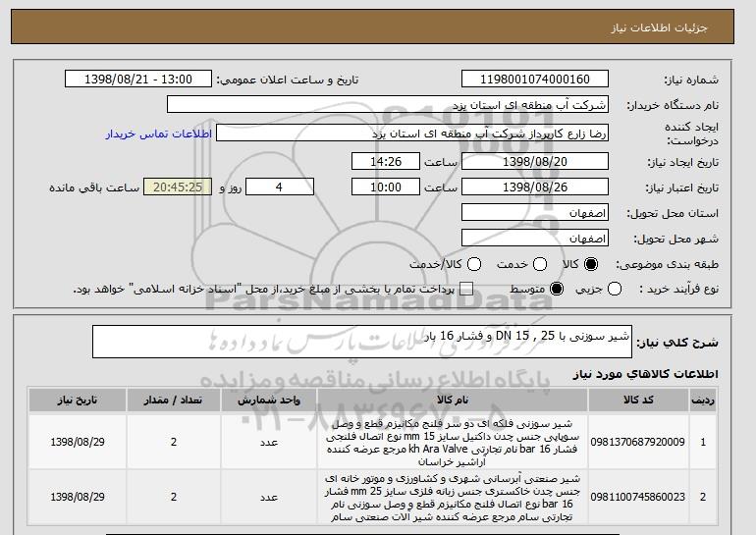Click the row 1 need date 1398/08/29

[x=78, y=442]
